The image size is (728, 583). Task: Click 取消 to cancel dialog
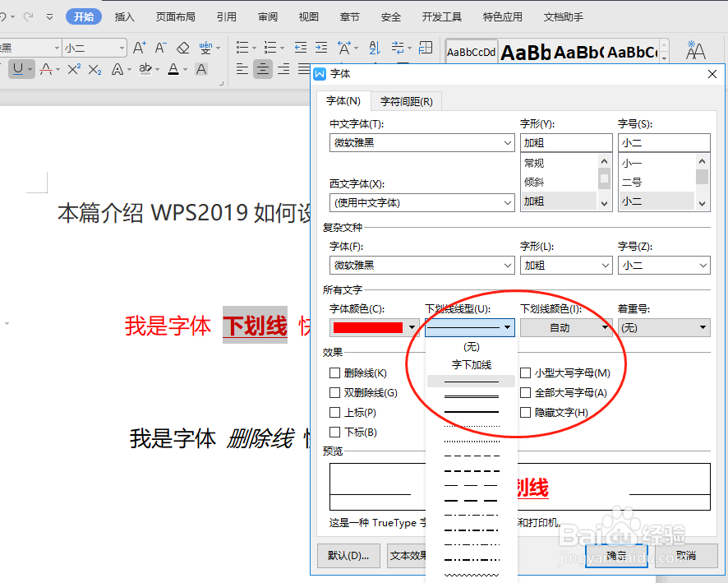tap(686, 556)
